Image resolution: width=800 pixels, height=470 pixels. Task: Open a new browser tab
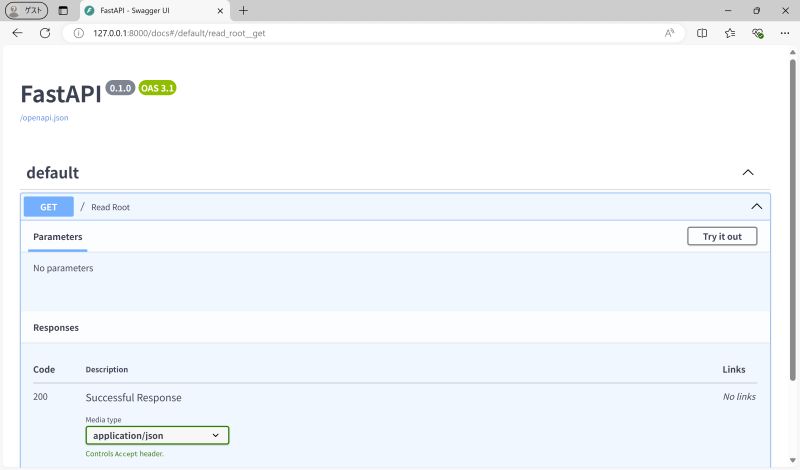(x=243, y=10)
